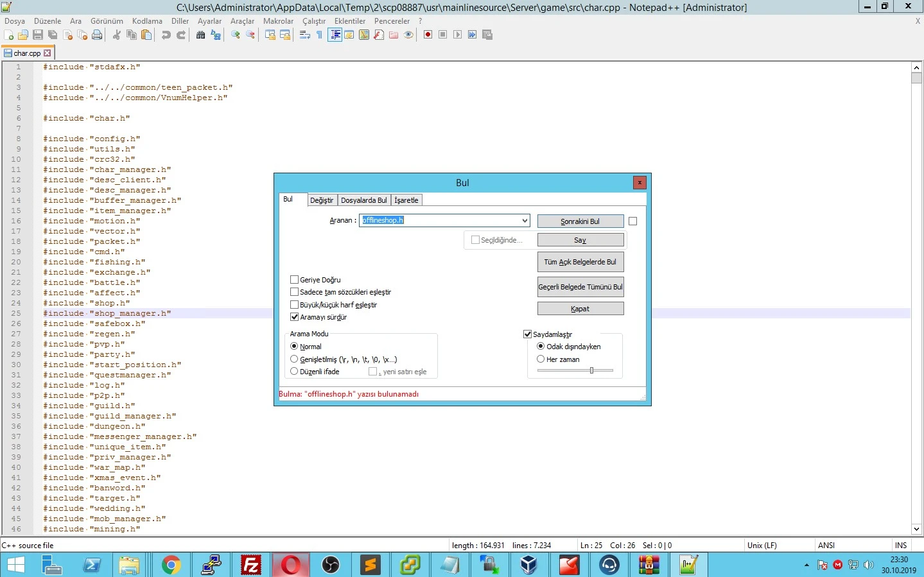Open the Dosya menu
This screenshot has height=577, width=924.
(x=15, y=21)
